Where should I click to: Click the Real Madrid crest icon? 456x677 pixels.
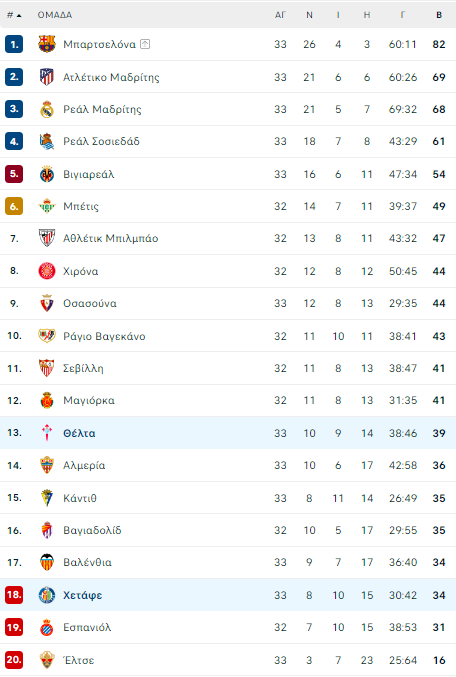(x=47, y=109)
